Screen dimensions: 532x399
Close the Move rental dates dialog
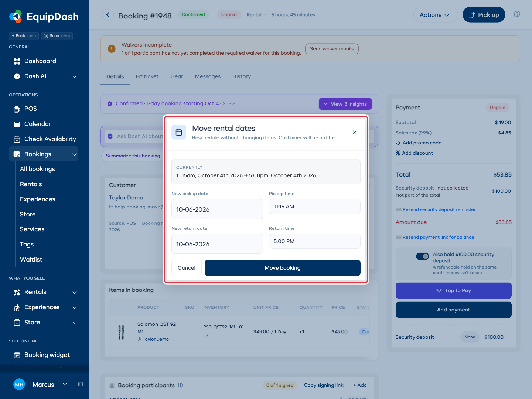355,132
